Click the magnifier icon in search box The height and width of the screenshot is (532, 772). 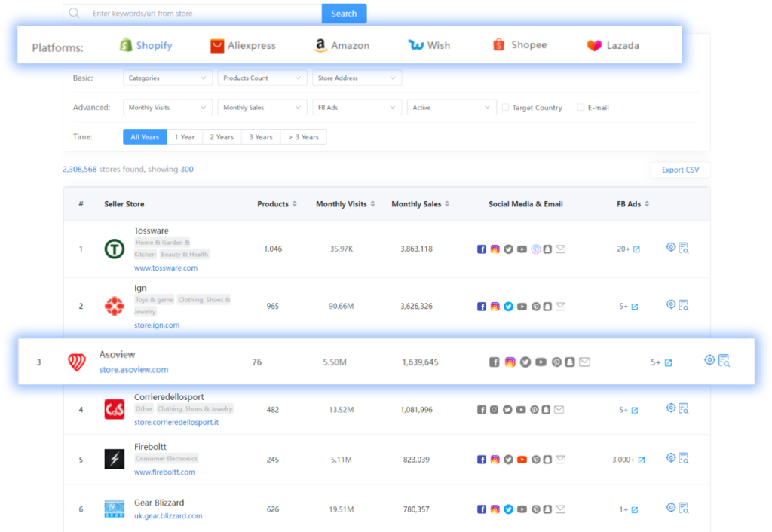tap(75, 13)
